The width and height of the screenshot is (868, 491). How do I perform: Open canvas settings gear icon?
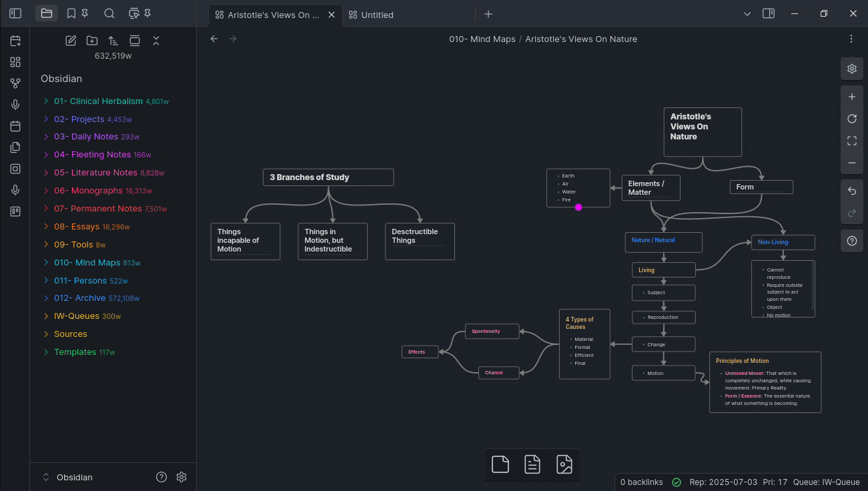[852, 69]
